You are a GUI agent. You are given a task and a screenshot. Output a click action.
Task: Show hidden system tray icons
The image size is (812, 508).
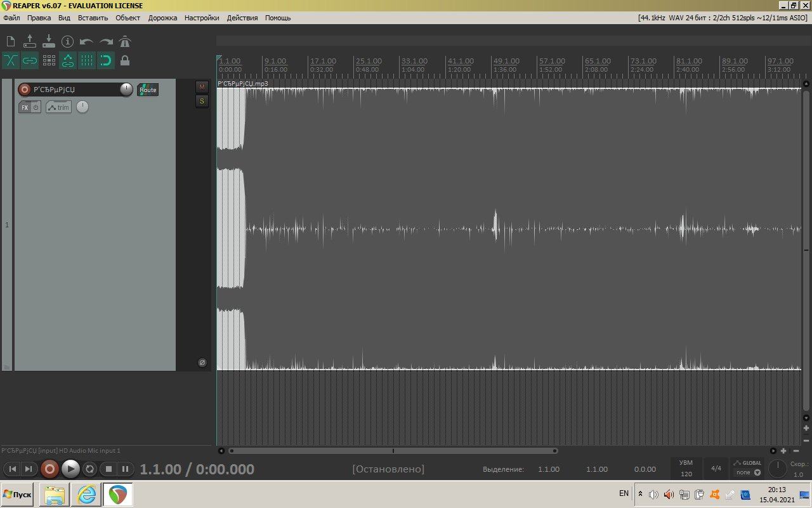(640, 494)
